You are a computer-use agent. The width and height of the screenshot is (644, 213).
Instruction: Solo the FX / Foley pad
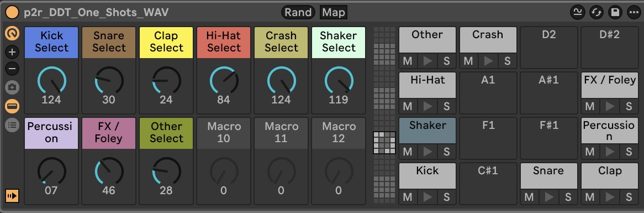629,106
